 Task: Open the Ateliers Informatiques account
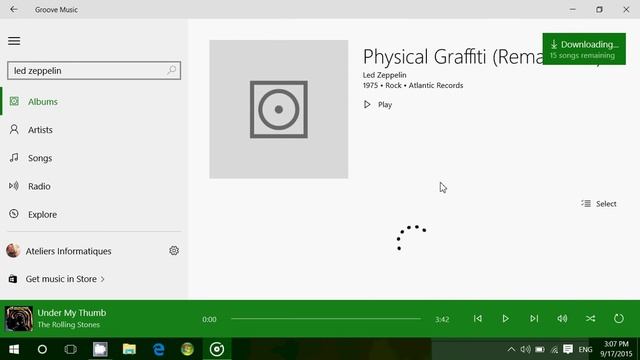[59, 251]
